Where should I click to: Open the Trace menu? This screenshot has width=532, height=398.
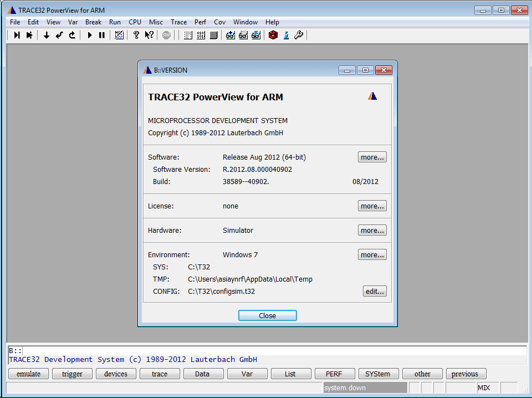coord(179,22)
